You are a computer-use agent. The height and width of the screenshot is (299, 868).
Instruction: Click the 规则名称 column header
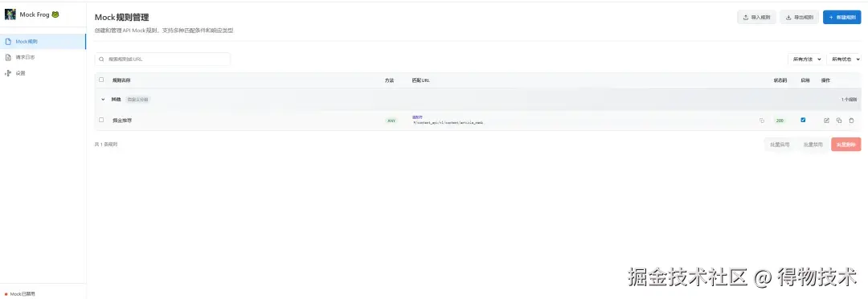(x=121, y=80)
